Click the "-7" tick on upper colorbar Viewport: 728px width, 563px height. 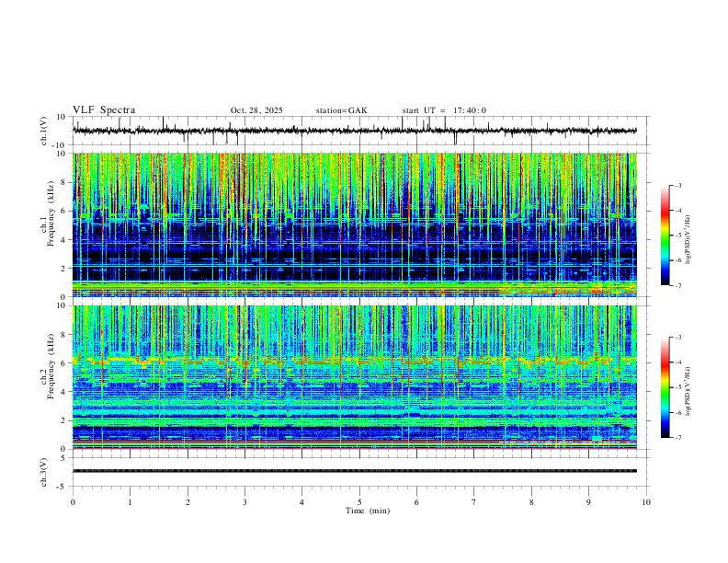coord(678,285)
